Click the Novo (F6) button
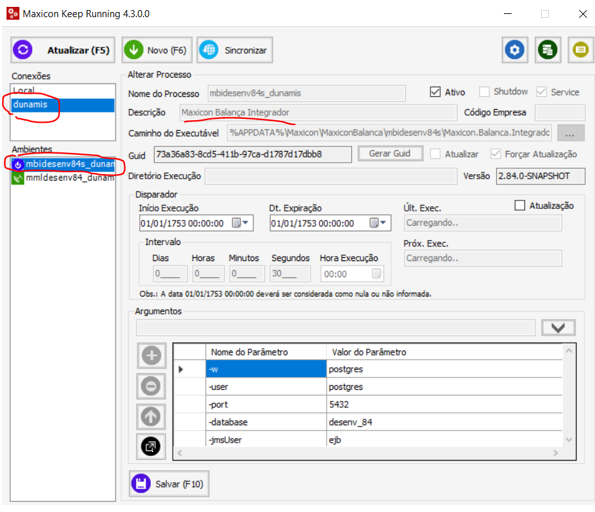 157,50
